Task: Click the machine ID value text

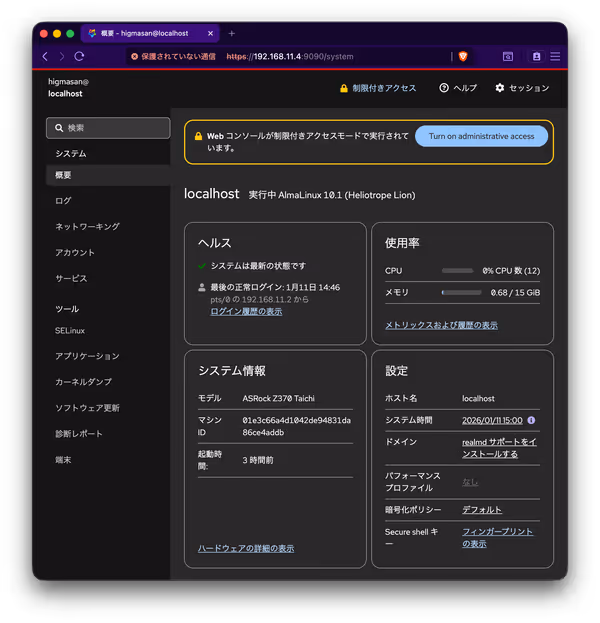Action: point(296,426)
